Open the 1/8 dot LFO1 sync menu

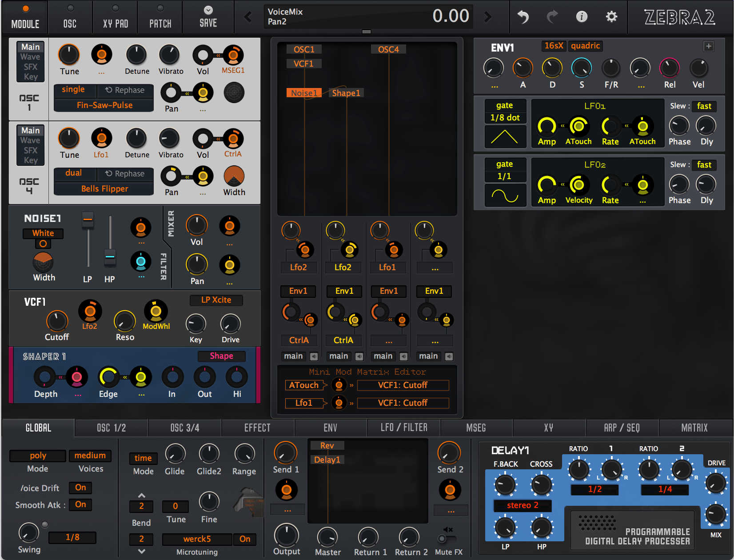tap(505, 118)
